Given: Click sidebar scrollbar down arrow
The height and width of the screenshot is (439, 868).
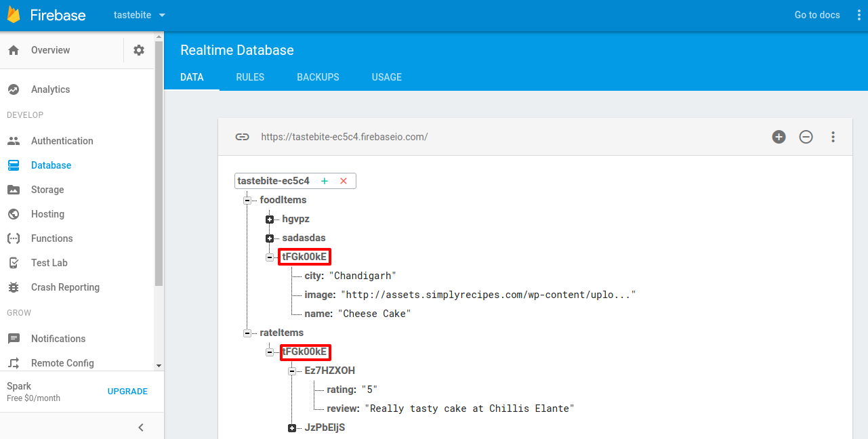Looking at the screenshot, I should tap(159, 366).
